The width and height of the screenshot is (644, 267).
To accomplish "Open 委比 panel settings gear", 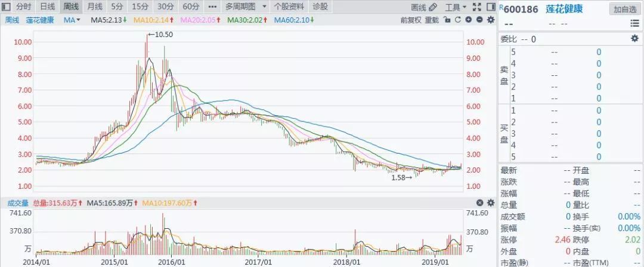I will click(634, 39).
